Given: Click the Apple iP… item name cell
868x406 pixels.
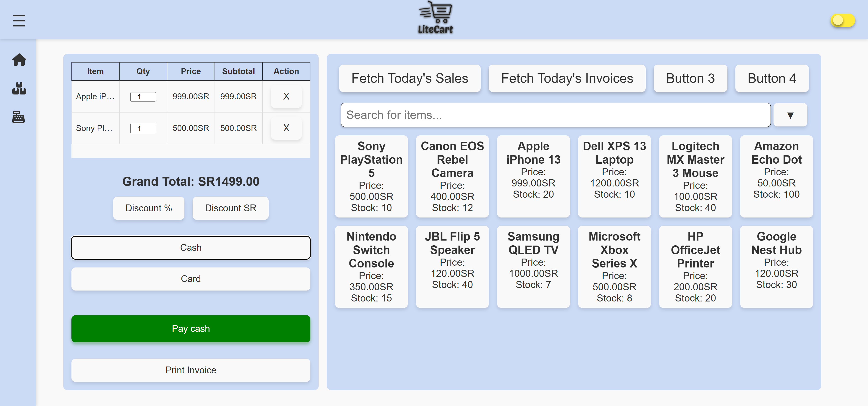Looking at the screenshot, I should point(95,96).
